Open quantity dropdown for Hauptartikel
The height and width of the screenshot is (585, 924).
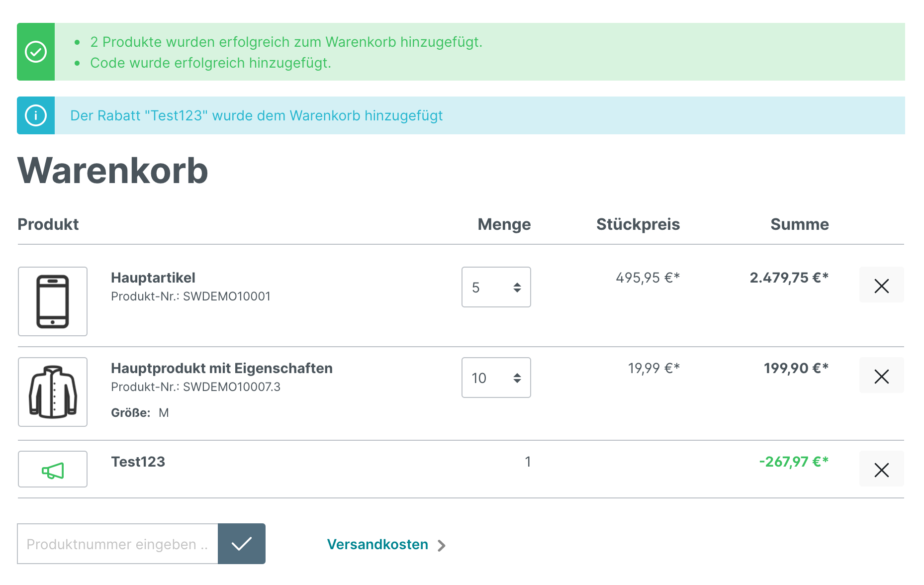point(496,287)
